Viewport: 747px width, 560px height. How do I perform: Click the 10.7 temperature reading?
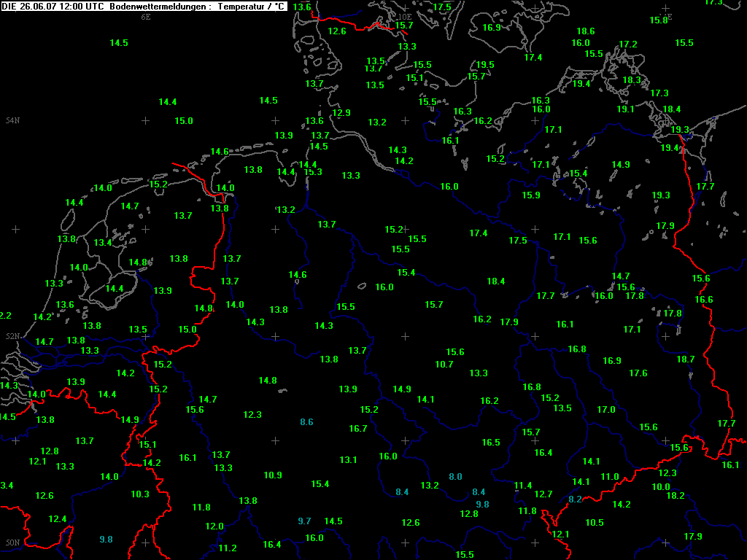[444, 365]
